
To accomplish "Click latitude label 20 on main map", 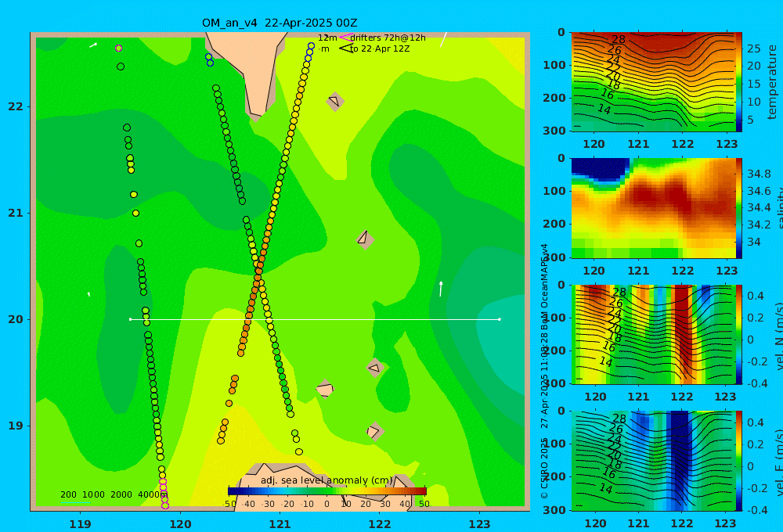I will coord(16,319).
